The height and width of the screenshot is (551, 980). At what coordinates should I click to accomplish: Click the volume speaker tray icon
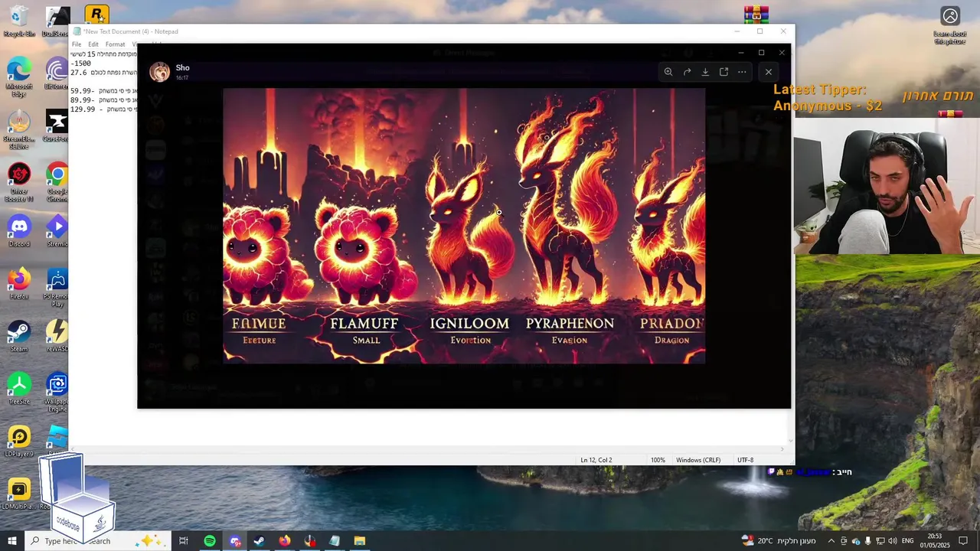point(892,541)
